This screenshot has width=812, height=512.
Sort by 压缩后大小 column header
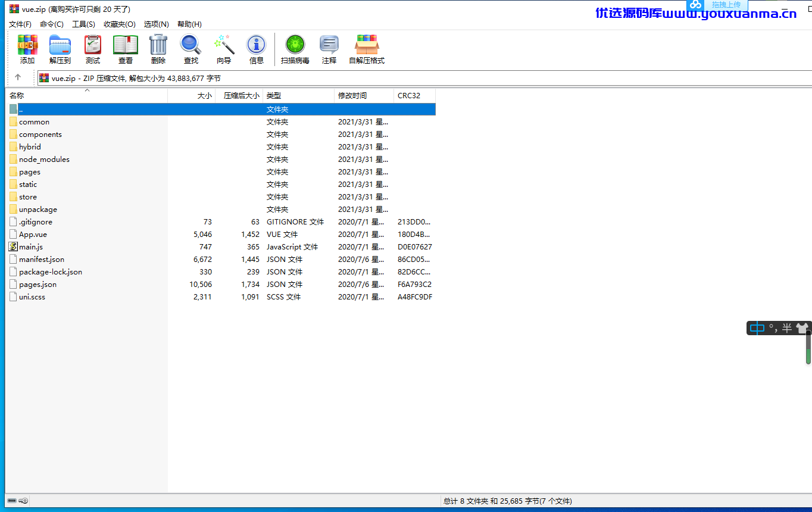(239, 95)
